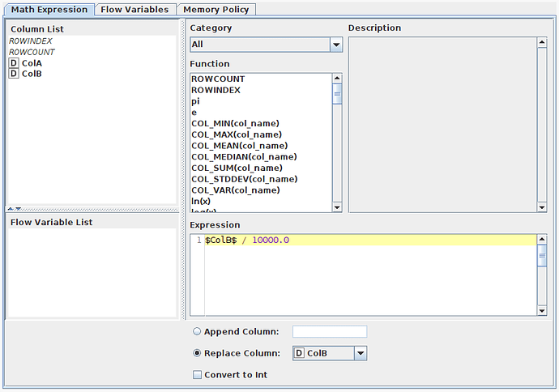Click Description pane scroll up arrow

pyautogui.click(x=542, y=42)
